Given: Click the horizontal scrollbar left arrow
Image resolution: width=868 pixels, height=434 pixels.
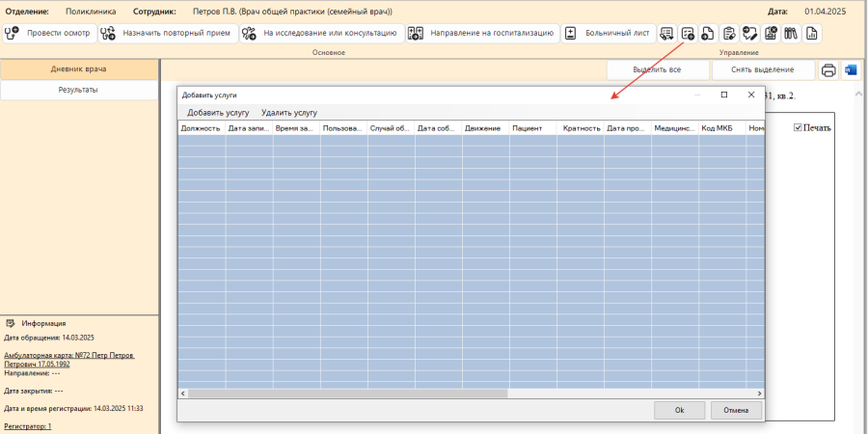Looking at the screenshot, I should click(x=182, y=393).
